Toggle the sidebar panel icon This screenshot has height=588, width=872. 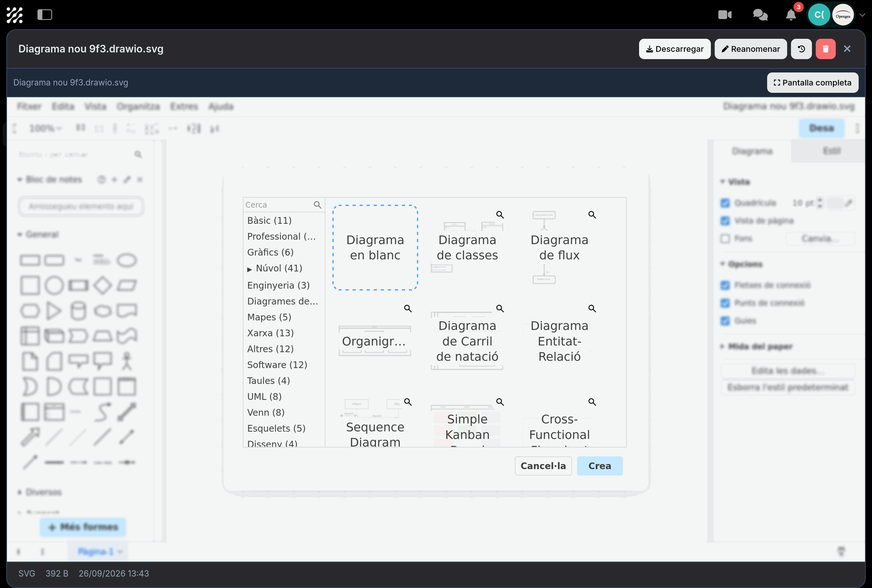tap(44, 15)
